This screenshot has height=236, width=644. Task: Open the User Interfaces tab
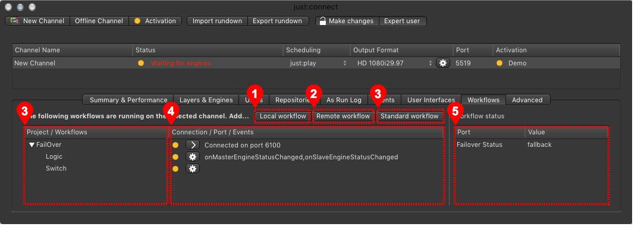click(431, 100)
